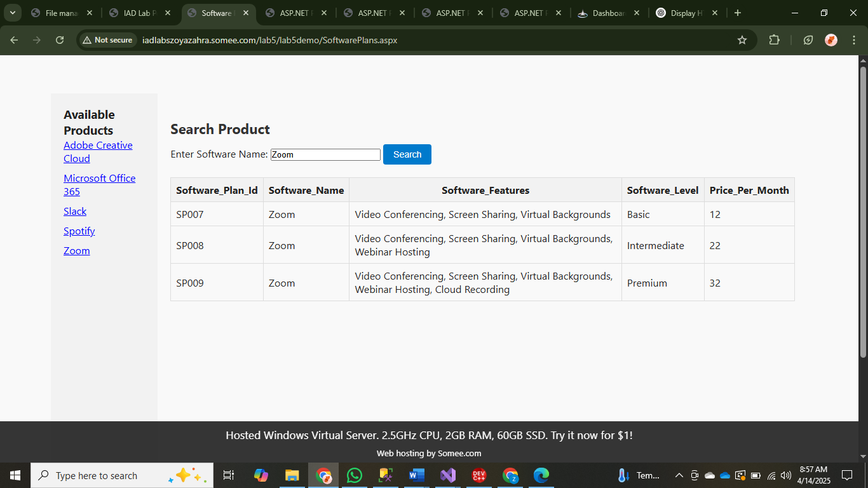The width and height of the screenshot is (868, 488).
Task: Click the Somee.com web hosting link
Action: 429,454
